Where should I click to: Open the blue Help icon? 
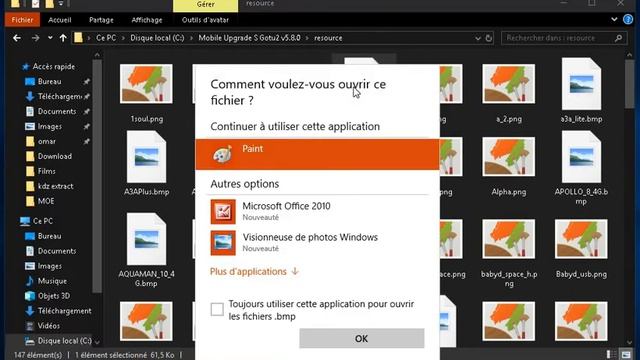tap(628, 19)
